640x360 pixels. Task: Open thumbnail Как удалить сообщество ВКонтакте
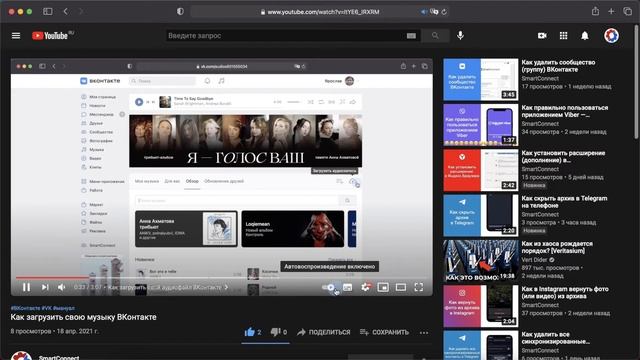pyautogui.click(x=481, y=80)
